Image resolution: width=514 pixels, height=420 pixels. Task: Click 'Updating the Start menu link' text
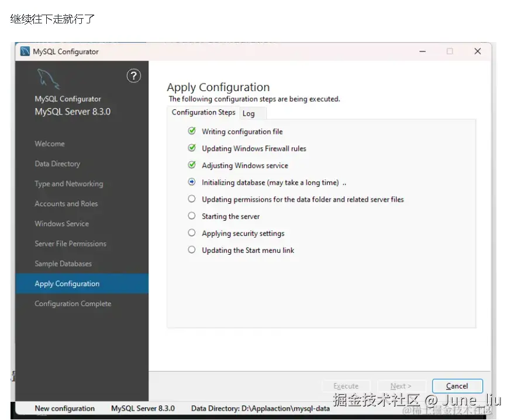pyautogui.click(x=248, y=251)
